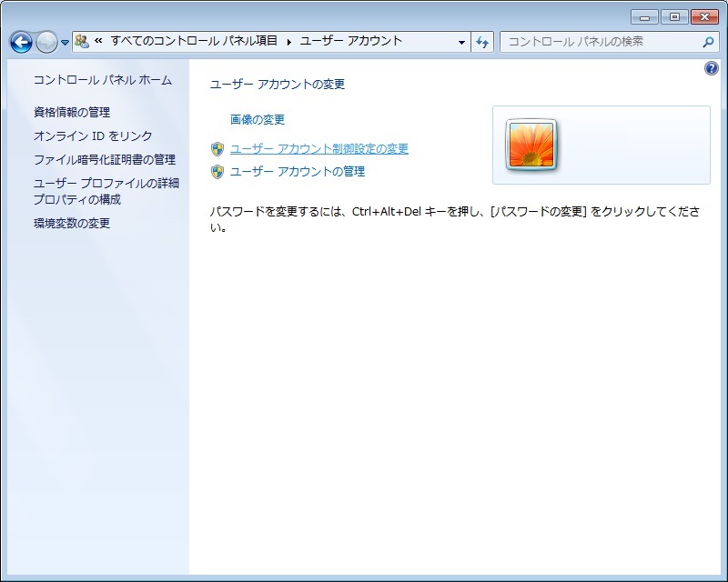The image size is (728, 582).
Task: Minimize the window
Action: [x=644, y=17]
